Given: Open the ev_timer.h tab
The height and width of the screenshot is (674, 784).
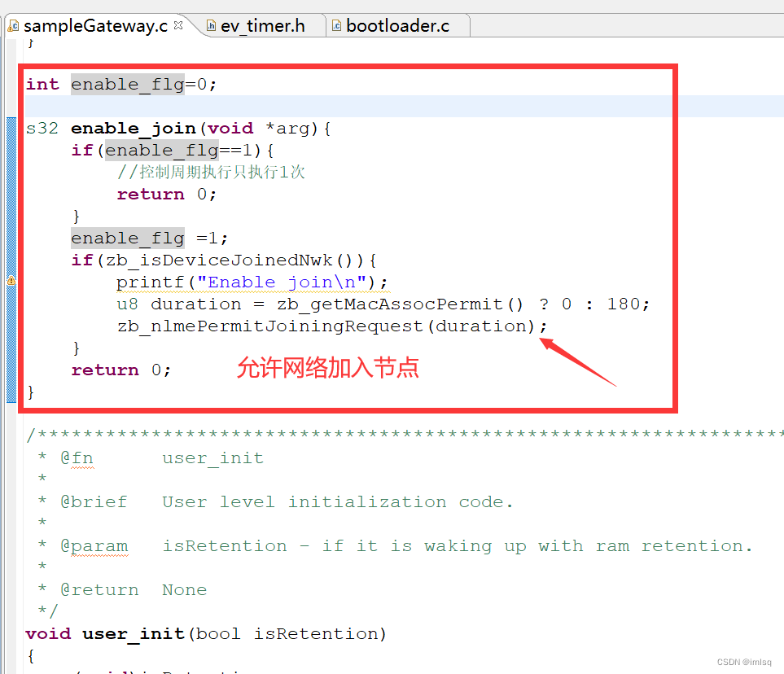Looking at the screenshot, I should click(x=262, y=25).
